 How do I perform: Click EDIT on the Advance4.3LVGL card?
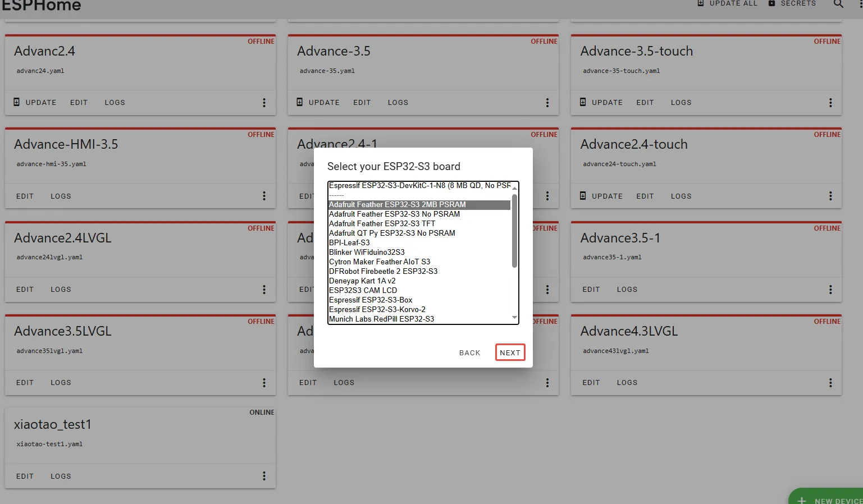tap(591, 383)
